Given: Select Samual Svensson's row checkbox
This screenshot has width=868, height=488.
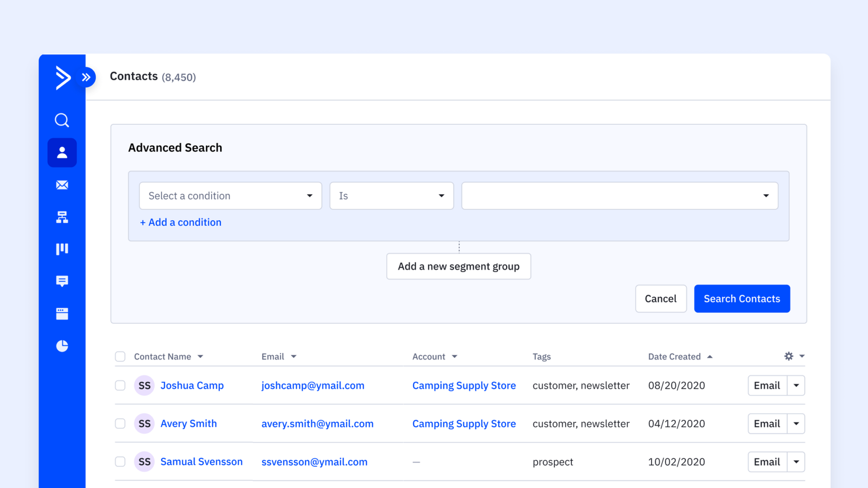Looking at the screenshot, I should coord(120,461).
